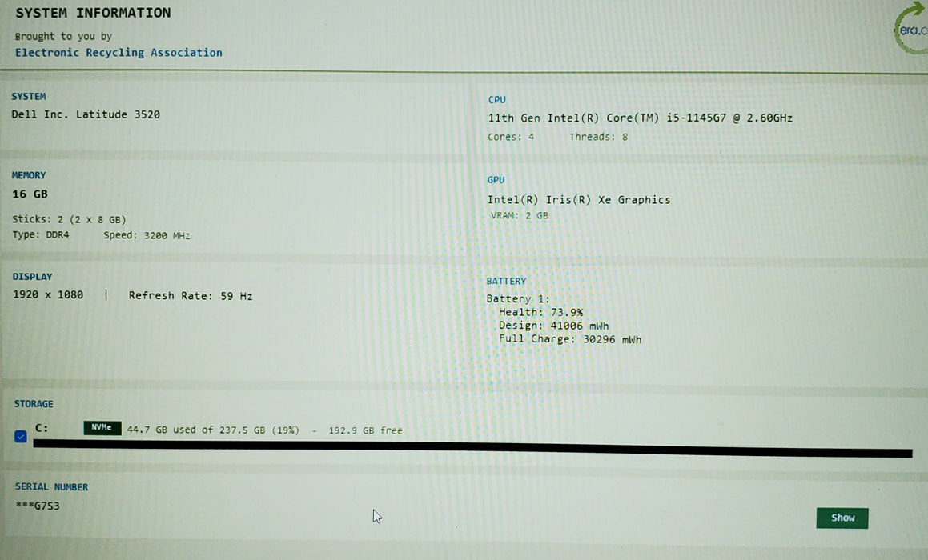Click the VRAM: 2 GB value
Image resolution: width=928 pixels, height=560 pixels.
pyautogui.click(x=519, y=215)
